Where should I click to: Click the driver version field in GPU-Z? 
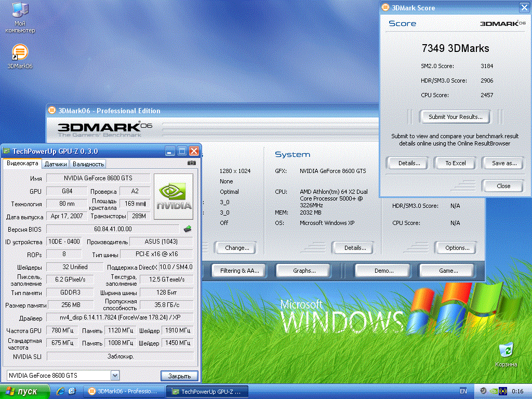click(x=120, y=317)
